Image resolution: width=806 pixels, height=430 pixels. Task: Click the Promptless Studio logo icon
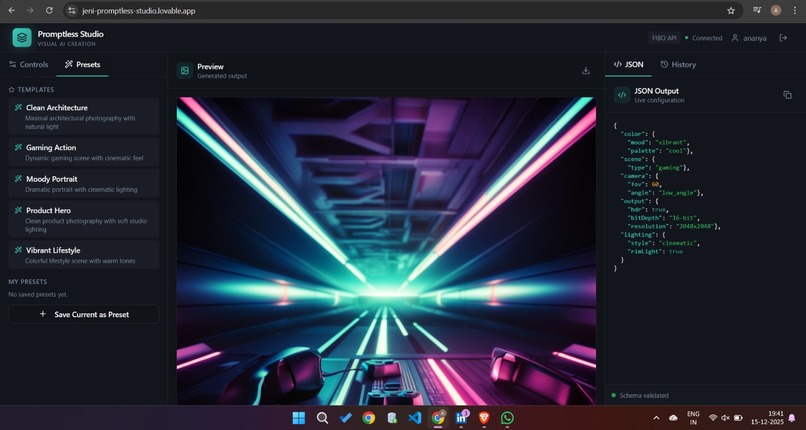tap(22, 38)
